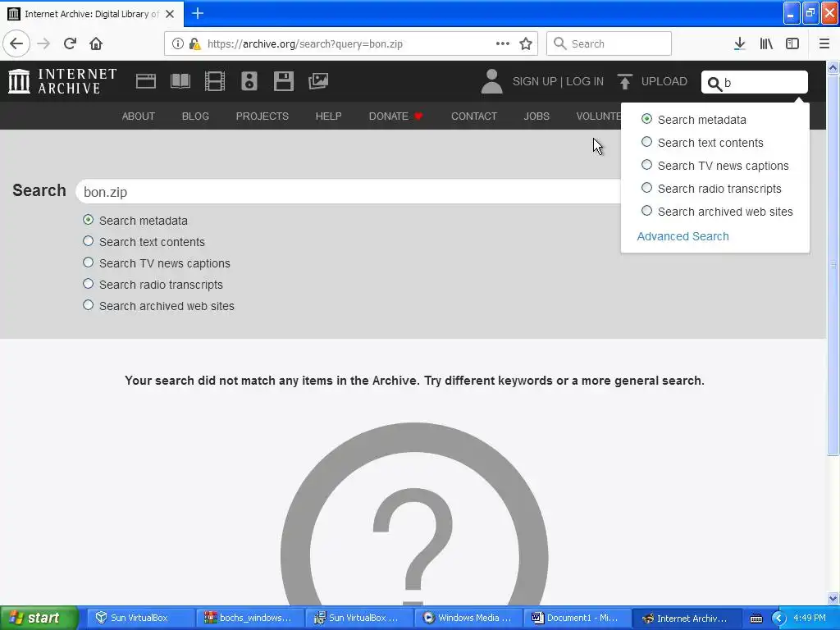Click the LOG IN link
This screenshot has height=630, width=840.
(x=585, y=81)
